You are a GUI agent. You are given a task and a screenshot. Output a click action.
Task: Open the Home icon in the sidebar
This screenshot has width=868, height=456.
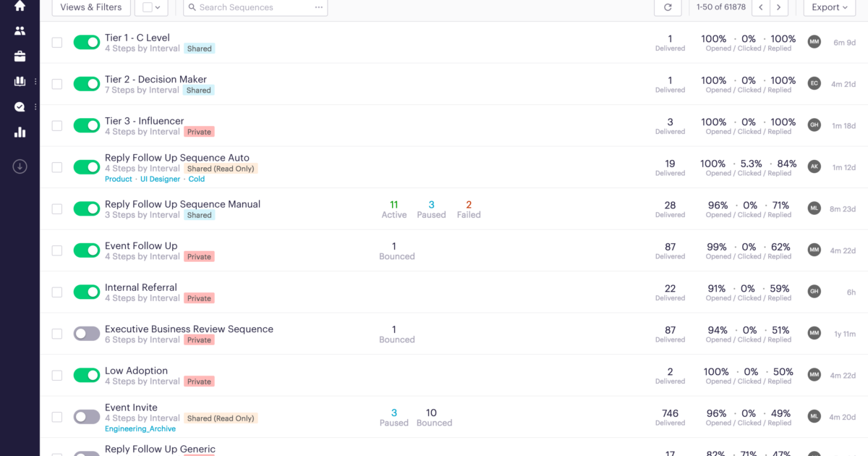[x=19, y=7]
